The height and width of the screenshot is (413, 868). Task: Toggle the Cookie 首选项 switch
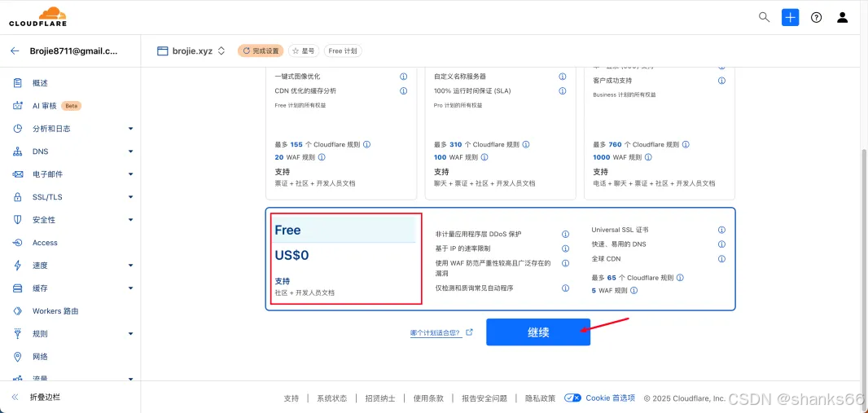[x=572, y=398]
